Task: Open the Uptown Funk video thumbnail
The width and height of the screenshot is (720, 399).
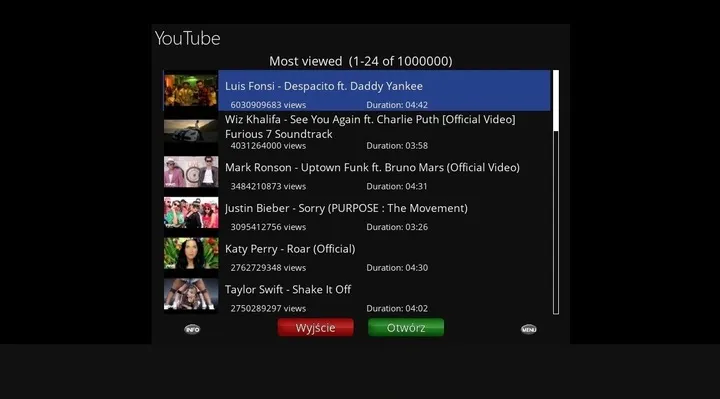Action: [x=191, y=172]
